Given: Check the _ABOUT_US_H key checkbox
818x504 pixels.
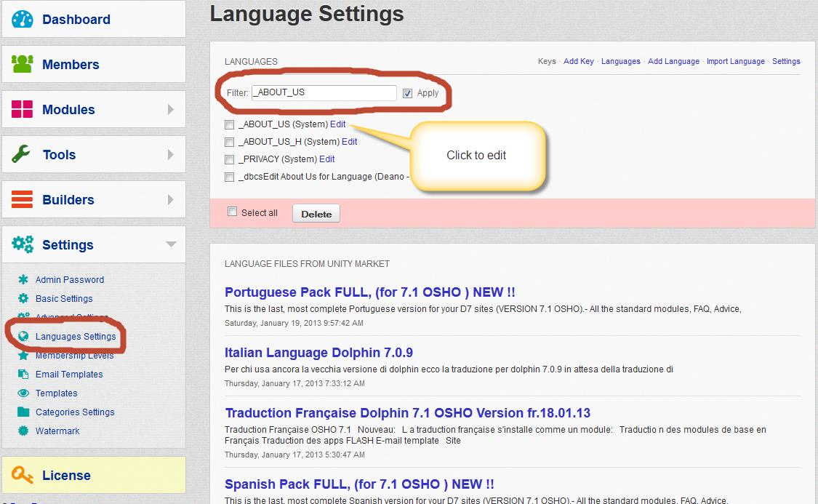Looking at the screenshot, I should pyautogui.click(x=230, y=142).
